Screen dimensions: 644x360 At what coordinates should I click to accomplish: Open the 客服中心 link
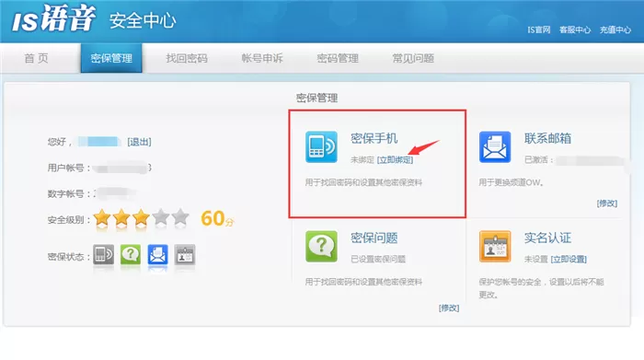(x=575, y=29)
